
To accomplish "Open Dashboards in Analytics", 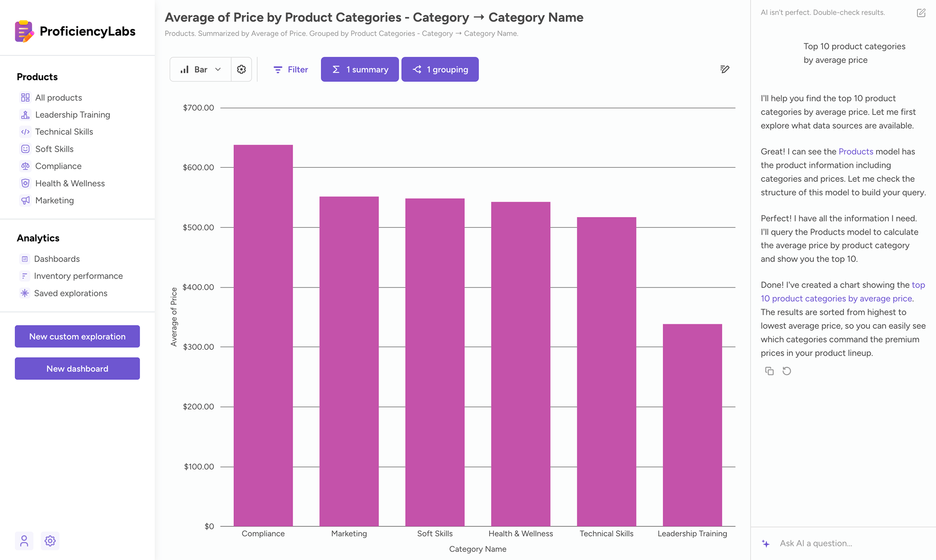I will coord(56,259).
